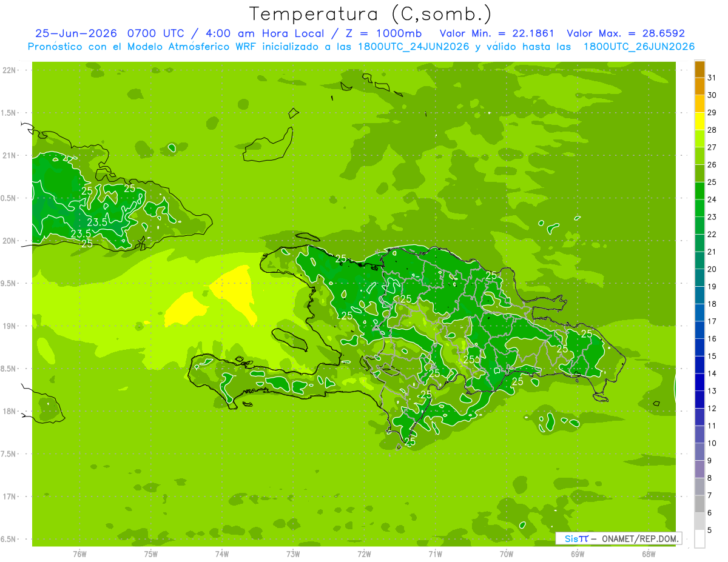Select the orange swatch between 30 and 31
The height and width of the screenshot is (562, 728).
[699, 87]
